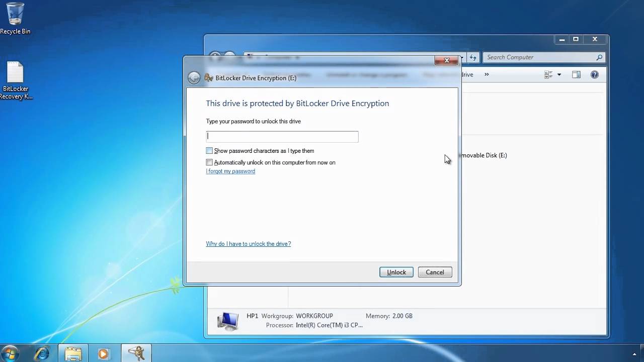Viewport: 644px width, 362px height.
Task: Enable Show password characters as I type
Action: point(209,151)
